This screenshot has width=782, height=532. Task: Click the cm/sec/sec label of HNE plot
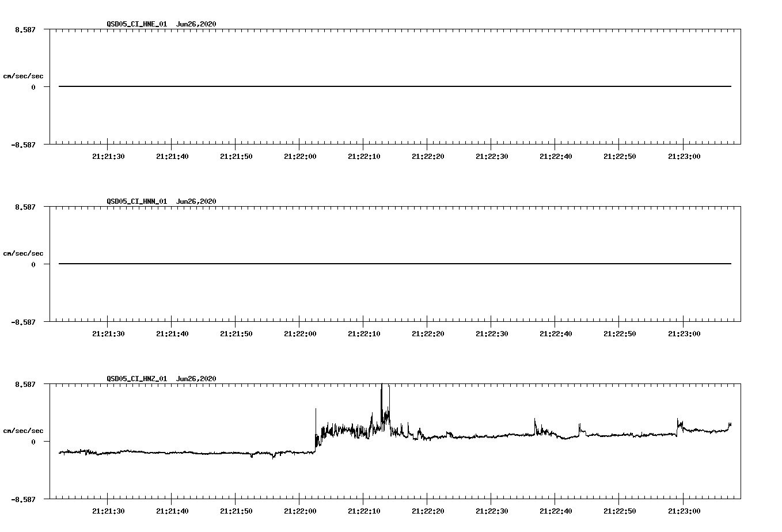pyautogui.click(x=24, y=76)
